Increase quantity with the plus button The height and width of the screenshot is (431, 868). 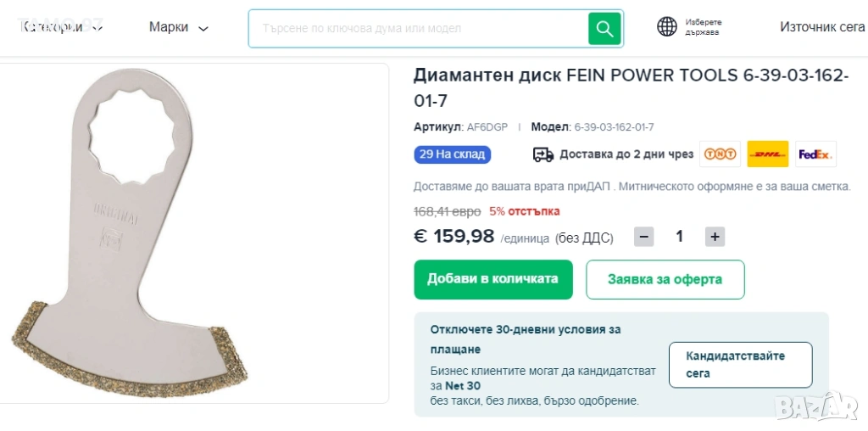715,237
